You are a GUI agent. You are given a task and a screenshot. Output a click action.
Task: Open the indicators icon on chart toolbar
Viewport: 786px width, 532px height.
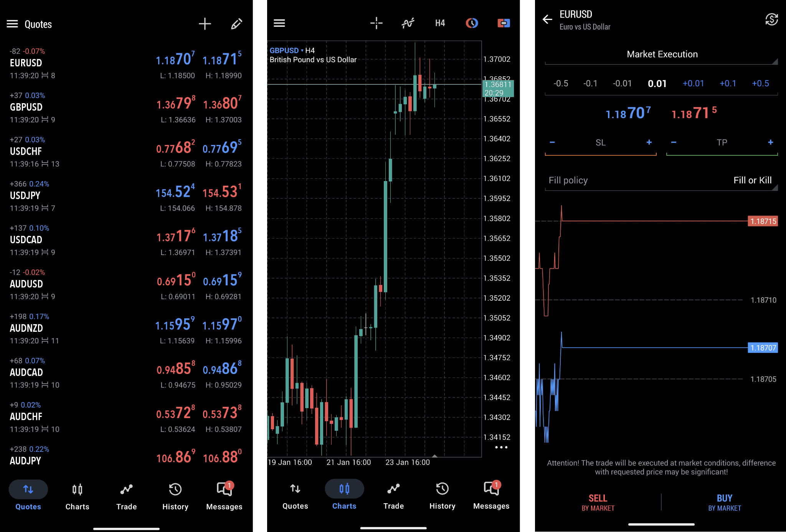(x=408, y=23)
